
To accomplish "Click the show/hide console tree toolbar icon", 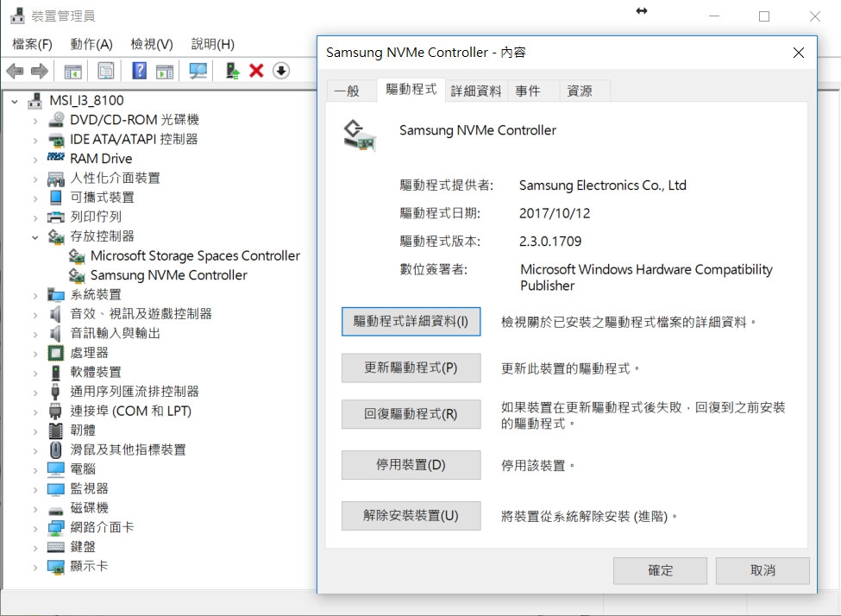I will click(73, 71).
